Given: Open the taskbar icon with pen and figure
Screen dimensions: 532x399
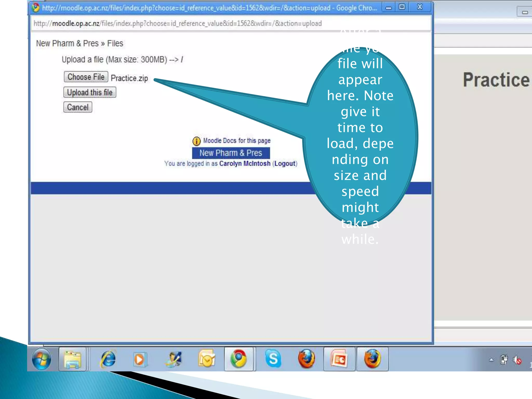Looking at the screenshot, I should pyautogui.click(x=174, y=360).
